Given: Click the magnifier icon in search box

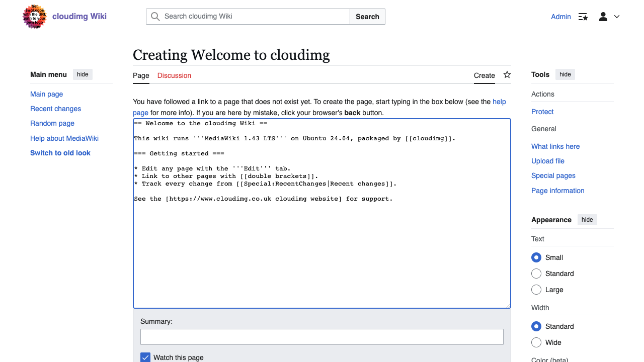Looking at the screenshot, I should coord(155,17).
